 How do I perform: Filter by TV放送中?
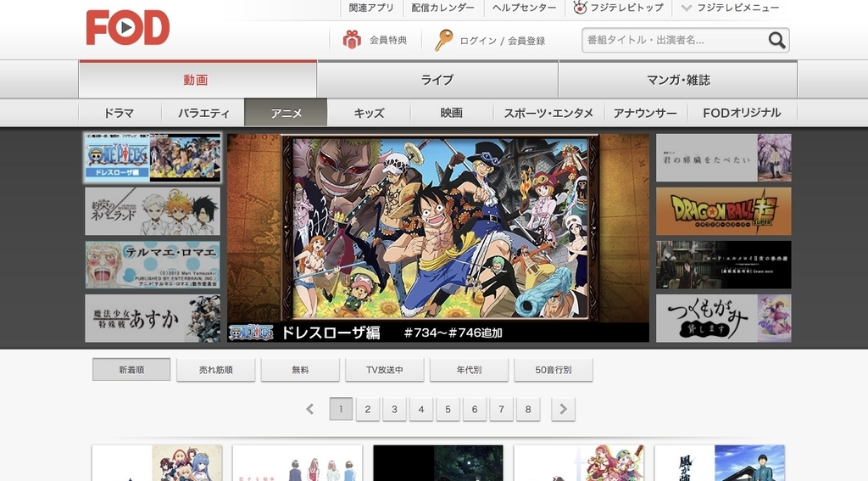point(385,370)
